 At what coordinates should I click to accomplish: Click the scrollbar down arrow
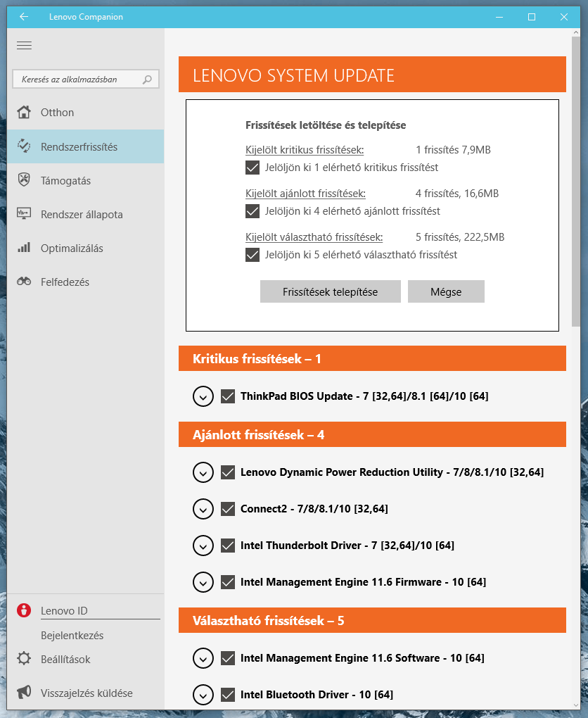point(575,705)
